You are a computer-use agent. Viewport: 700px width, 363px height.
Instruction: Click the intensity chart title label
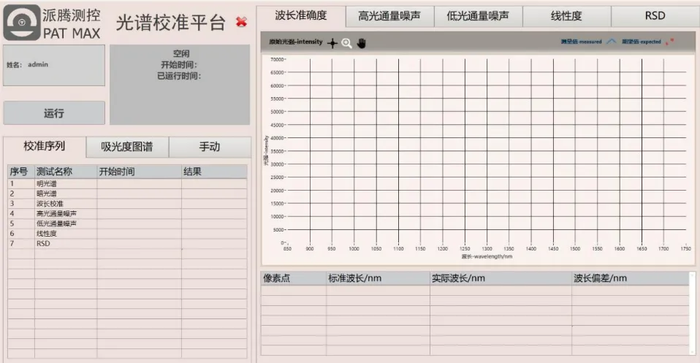click(296, 42)
